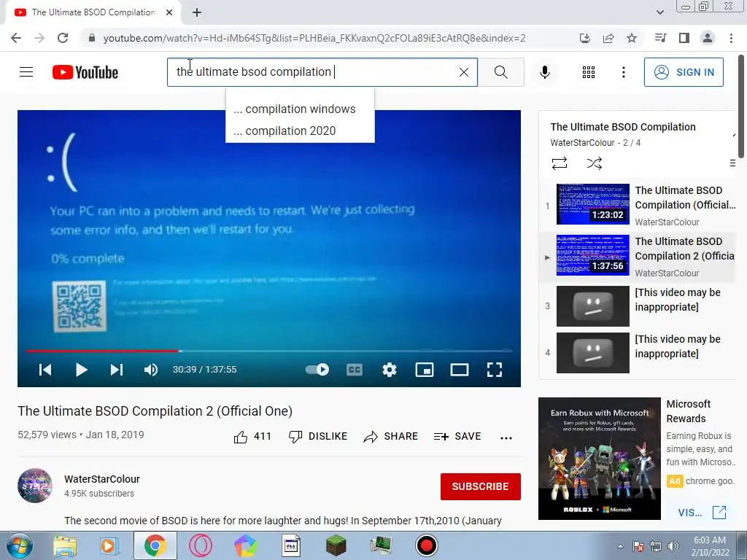Open playlist item 4 inappropriate video
Screen dimensions: 747x560
pyautogui.click(x=638, y=353)
